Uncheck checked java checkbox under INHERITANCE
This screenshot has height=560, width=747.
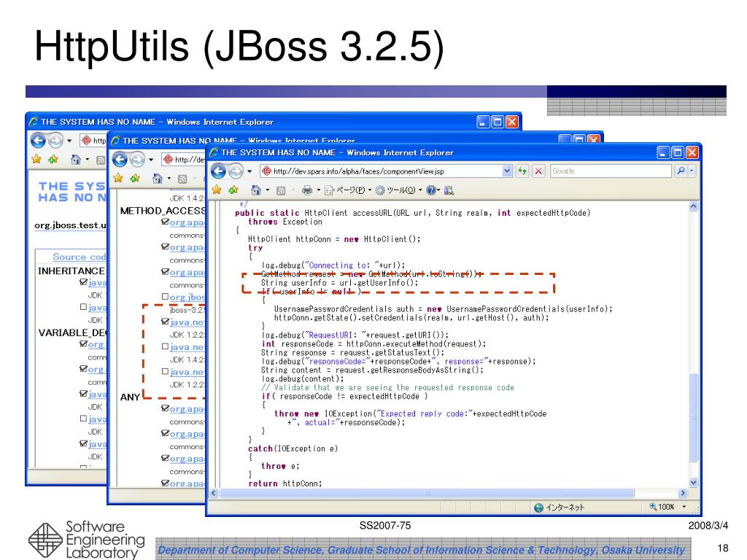(83, 282)
